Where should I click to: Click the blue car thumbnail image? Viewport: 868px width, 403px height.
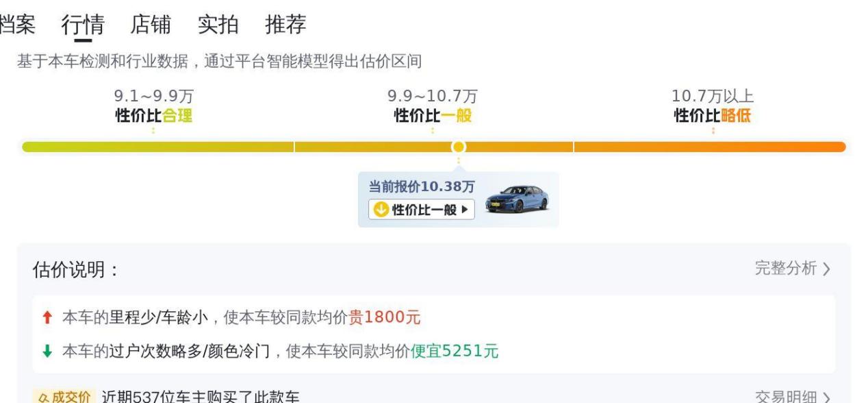tap(517, 199)
